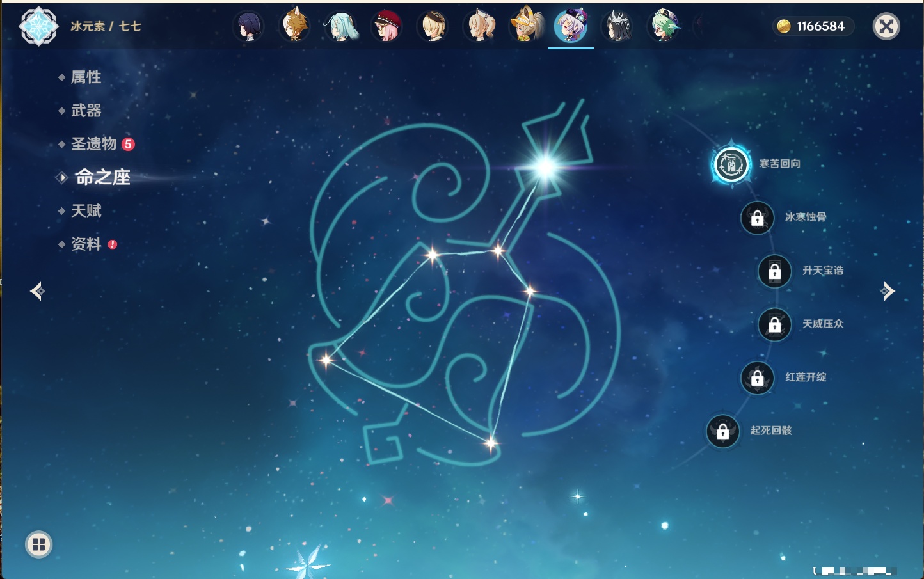Go to the previous character with left arrow
The height and width of the screenshot is (579, 924).
pyautogui.click(x=38, y=291)
